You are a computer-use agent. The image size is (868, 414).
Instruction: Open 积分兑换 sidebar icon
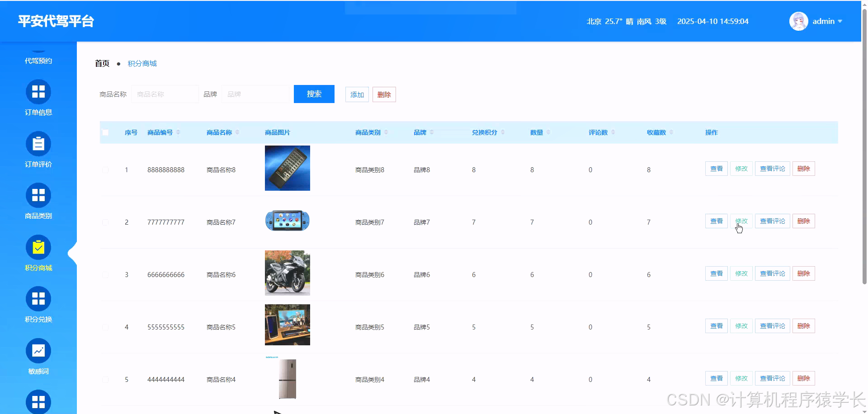click(x=38, y=299)
